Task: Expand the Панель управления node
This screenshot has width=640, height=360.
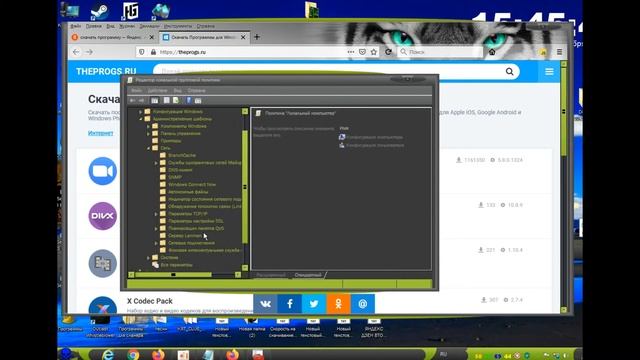Action: point(148,133)
